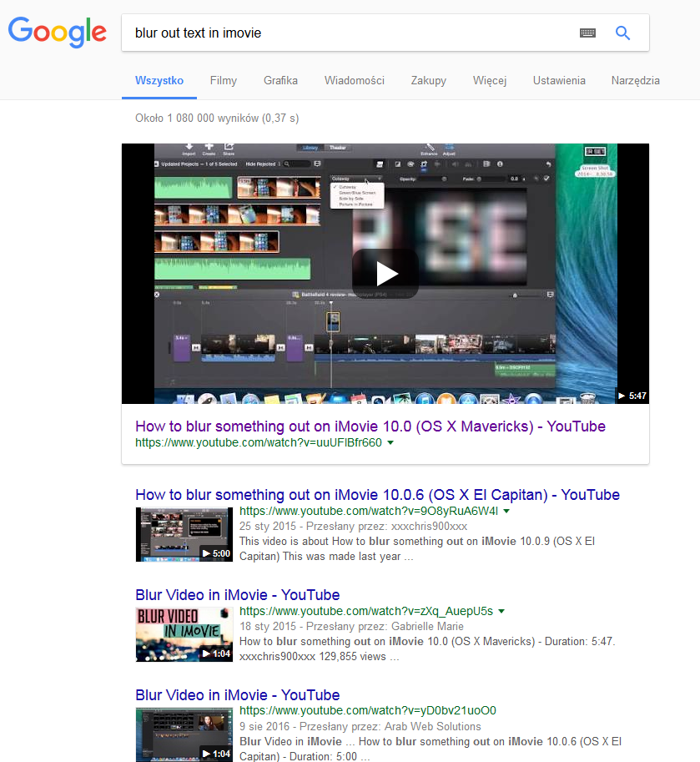Viewport: 700px width, 762px height.
Task: Expand the Więcej menu
Action: 490,81
